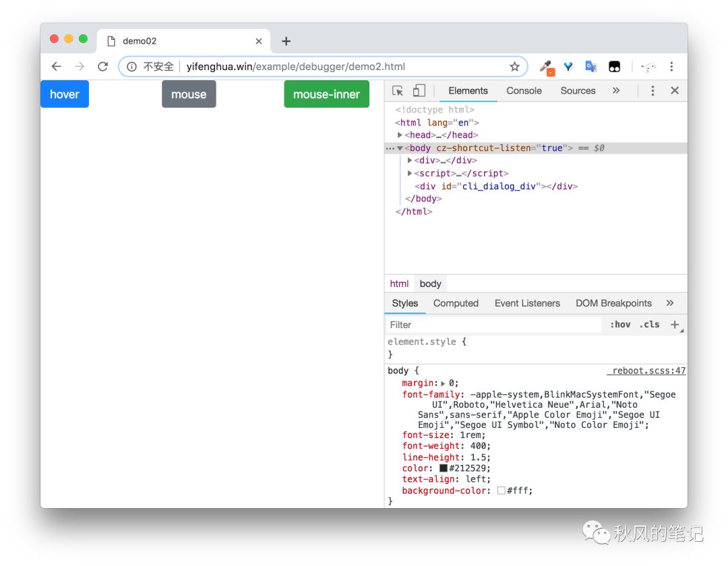Open the color picker eyedropper extension
Image resolution: width=728 pixels, height=566 pixels.
547,68
